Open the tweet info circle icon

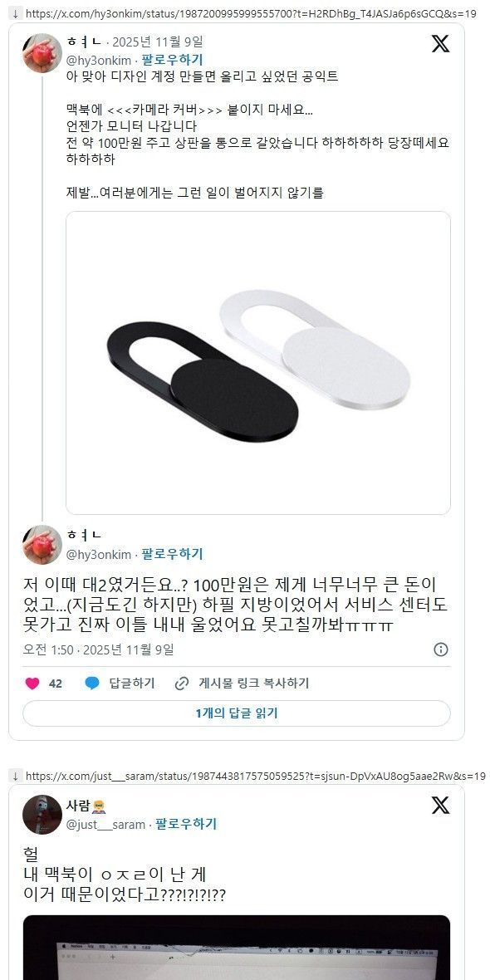441,649
